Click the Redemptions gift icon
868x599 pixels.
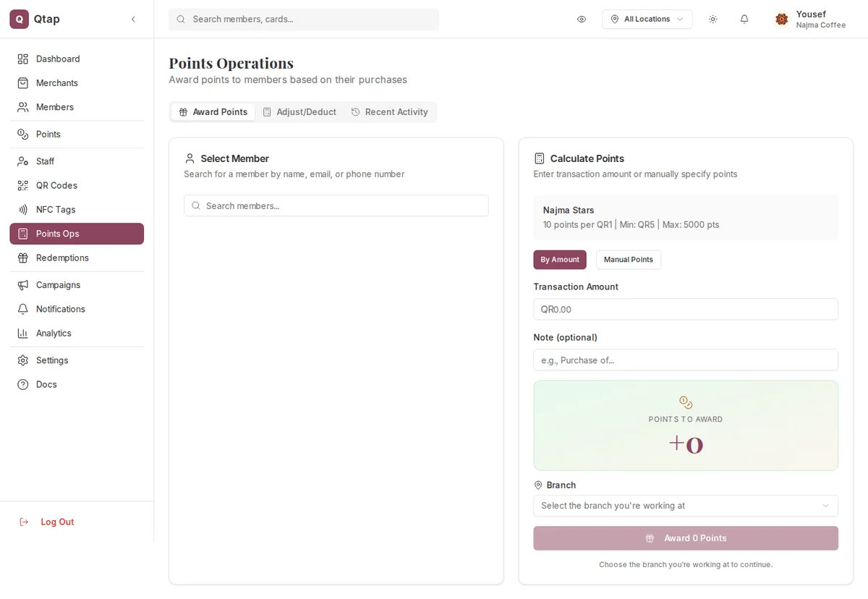pyautogui.click(x=23, y=258)
